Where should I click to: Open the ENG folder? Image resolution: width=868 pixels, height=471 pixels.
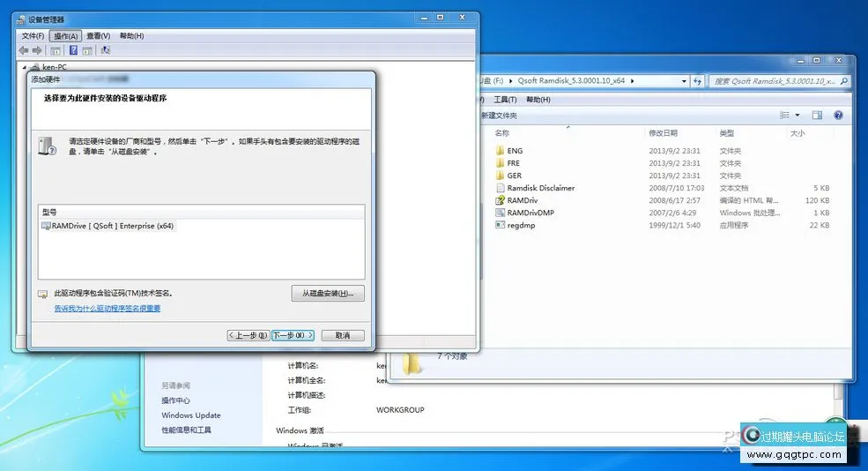point(514,151)
